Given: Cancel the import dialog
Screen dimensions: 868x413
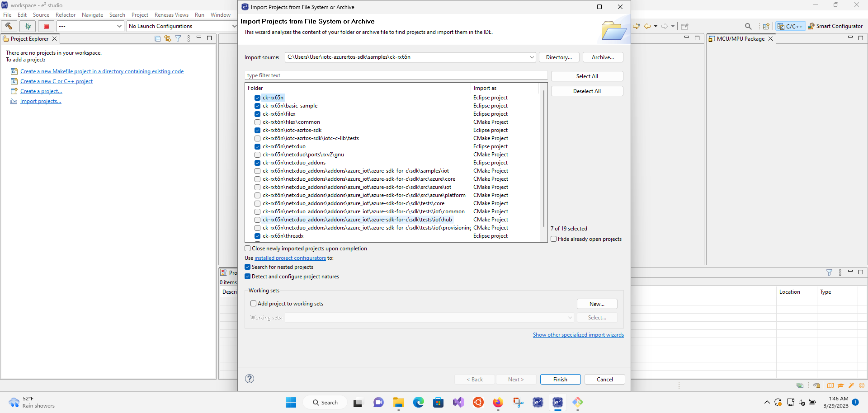Looking at the screenshot, I should (604, 380).
